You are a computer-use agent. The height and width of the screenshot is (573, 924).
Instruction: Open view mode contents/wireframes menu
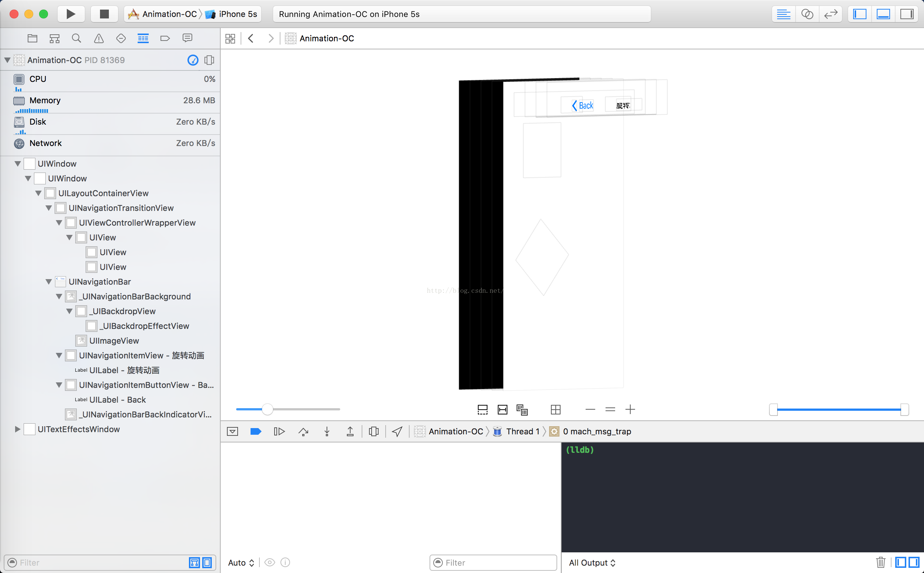pos(522,410)
